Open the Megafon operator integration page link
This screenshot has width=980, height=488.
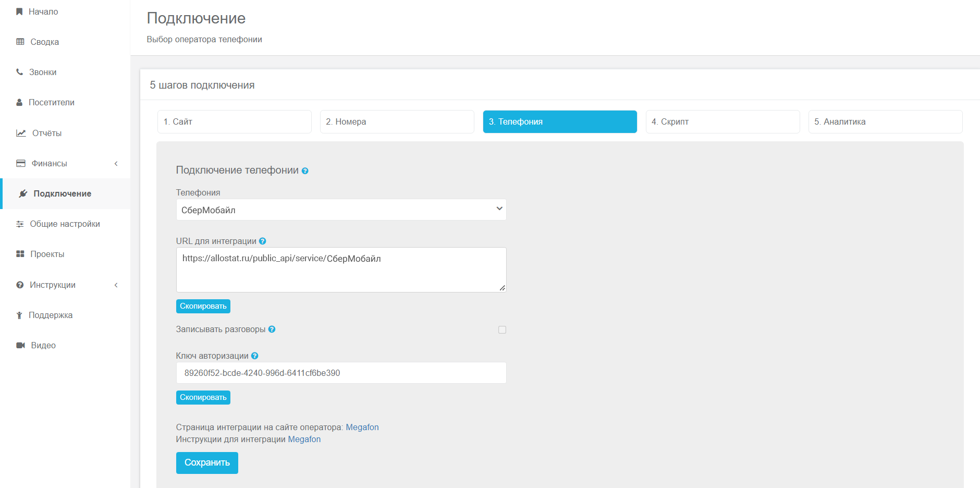coord(362,427)
